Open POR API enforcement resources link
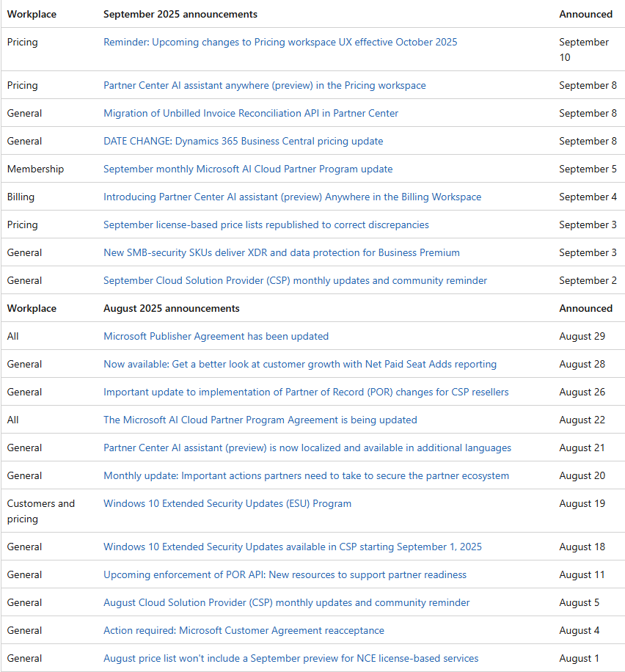The height and width of the screenshot is (672, 625). tap(285, 575)
